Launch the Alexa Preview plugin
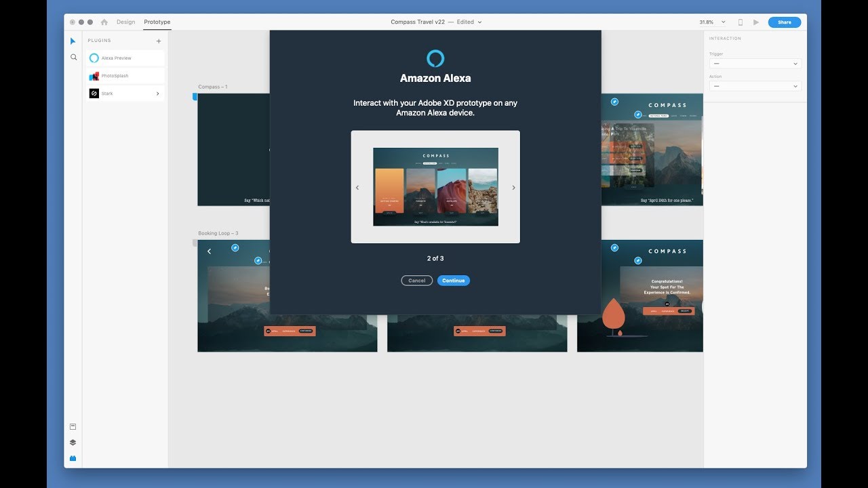 126,58
